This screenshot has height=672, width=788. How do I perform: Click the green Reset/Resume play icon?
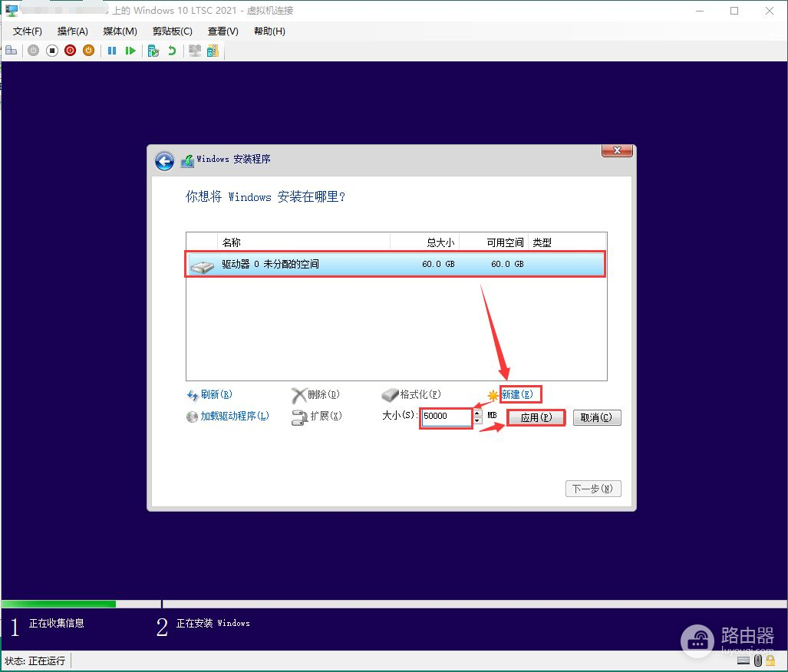pos(130,51)
